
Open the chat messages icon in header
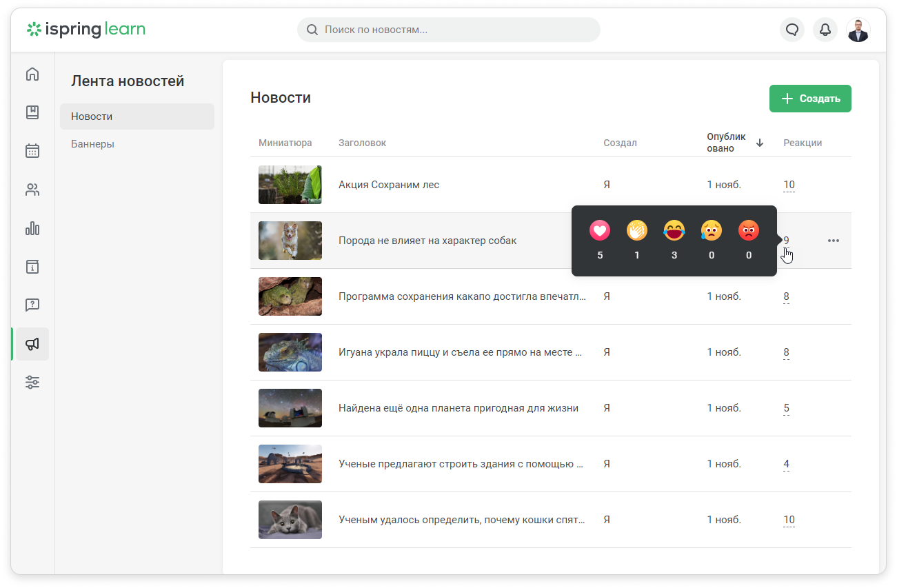pyautogui.click(x=792, y=30)
